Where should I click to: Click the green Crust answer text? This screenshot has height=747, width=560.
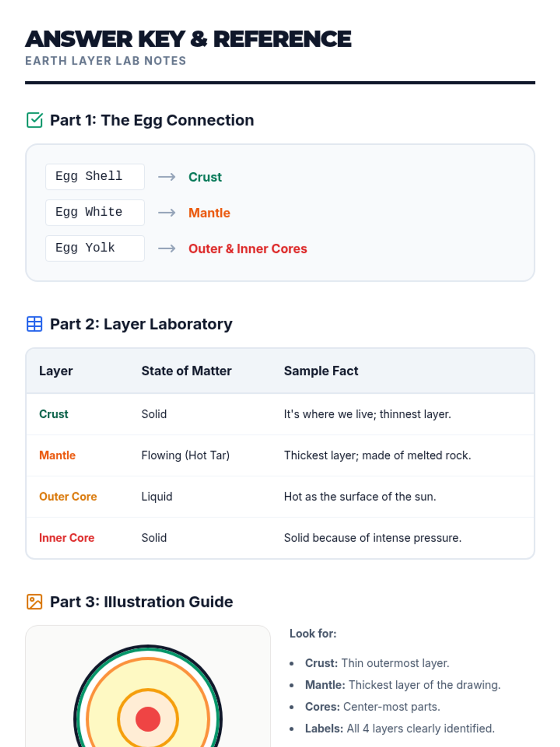pos(205,177)
